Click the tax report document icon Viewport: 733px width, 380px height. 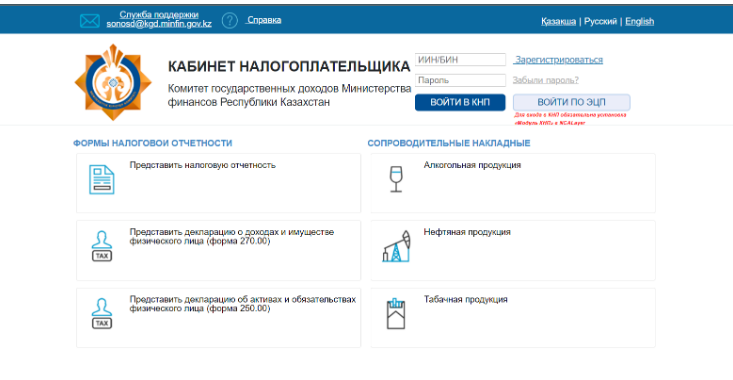[x=101, y=179]
